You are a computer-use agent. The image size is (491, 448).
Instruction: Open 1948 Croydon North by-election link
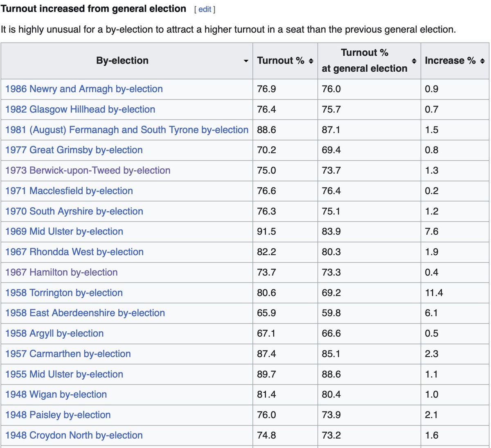(x=74, y=435)
